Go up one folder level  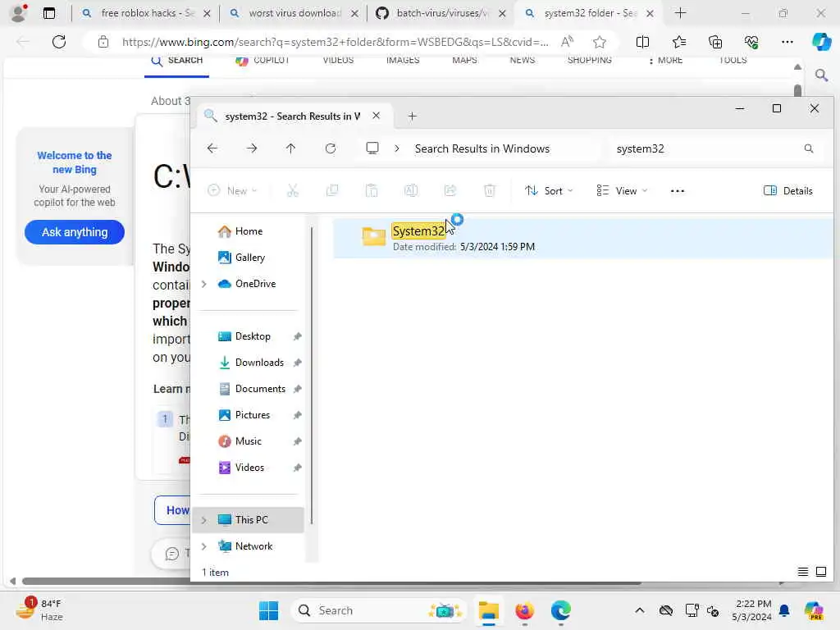pyautogui.click(x=290, y=148)
